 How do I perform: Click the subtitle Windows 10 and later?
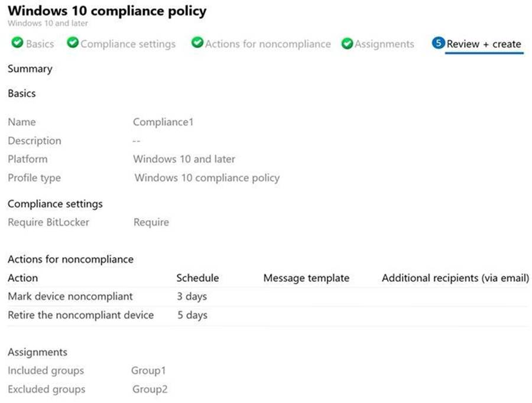pos(48,23)
